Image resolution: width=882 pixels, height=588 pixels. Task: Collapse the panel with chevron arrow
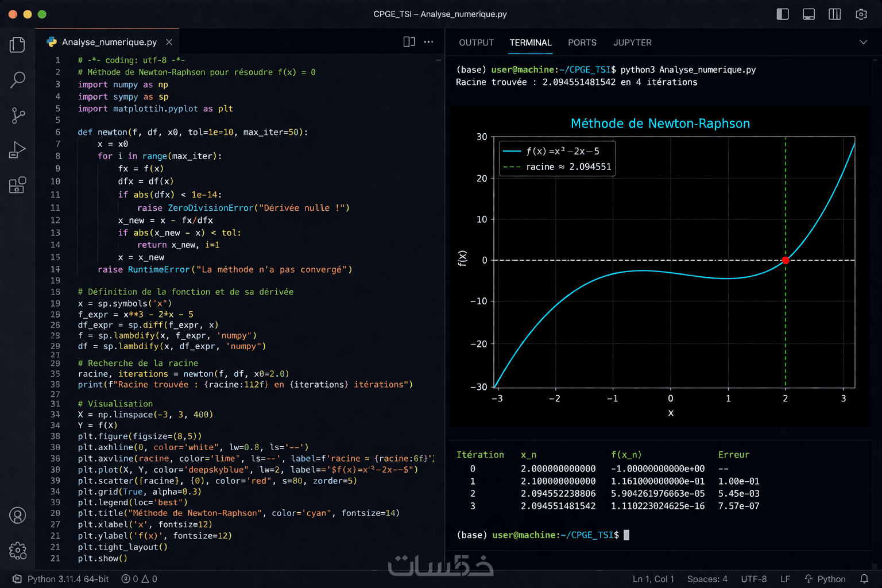pos(863,42)
